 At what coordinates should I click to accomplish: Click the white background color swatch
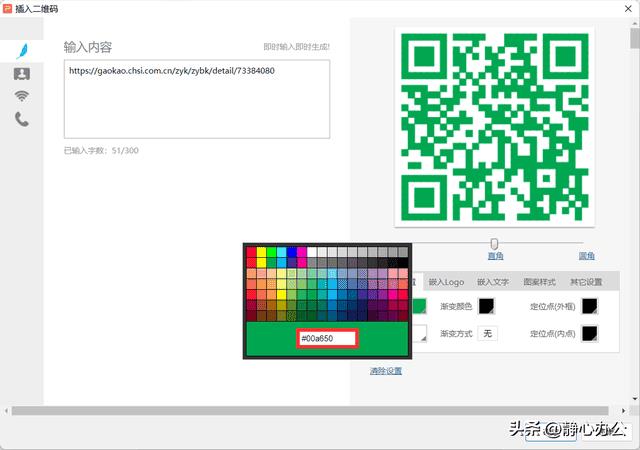(419, 334)
